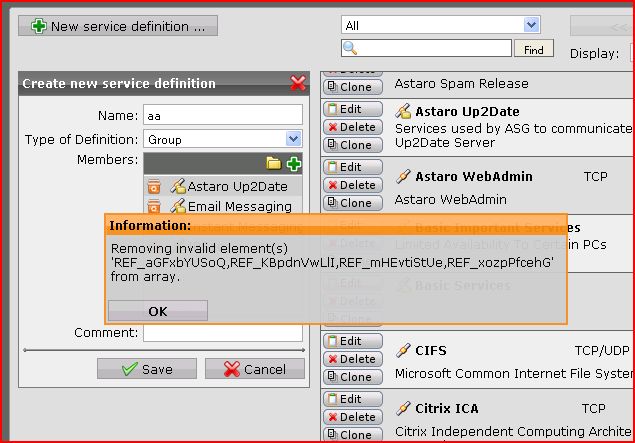635x443 pixels.
Task: Open the Type of Definition dropdown
Action: tap(223, 139)
